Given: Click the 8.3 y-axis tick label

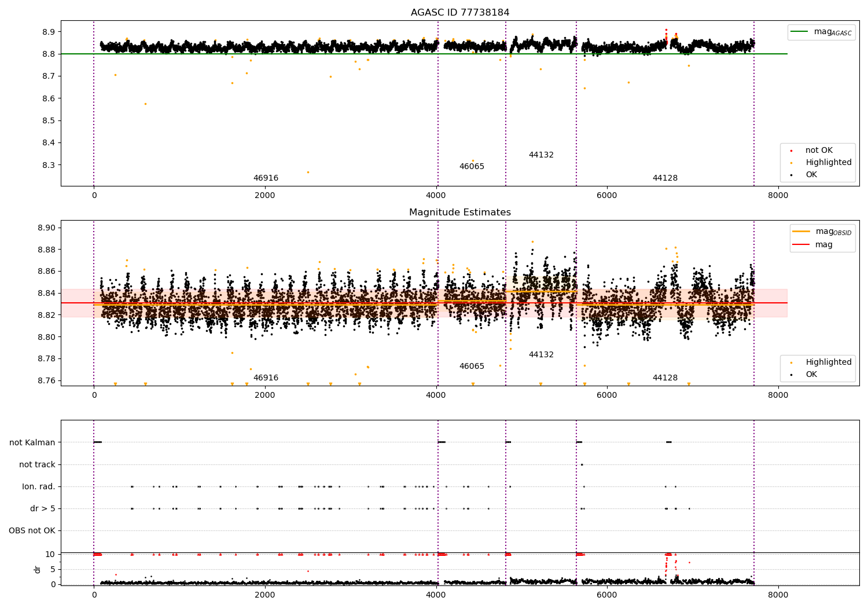Looking at the screenshot, I should click(x=49, y=165).
